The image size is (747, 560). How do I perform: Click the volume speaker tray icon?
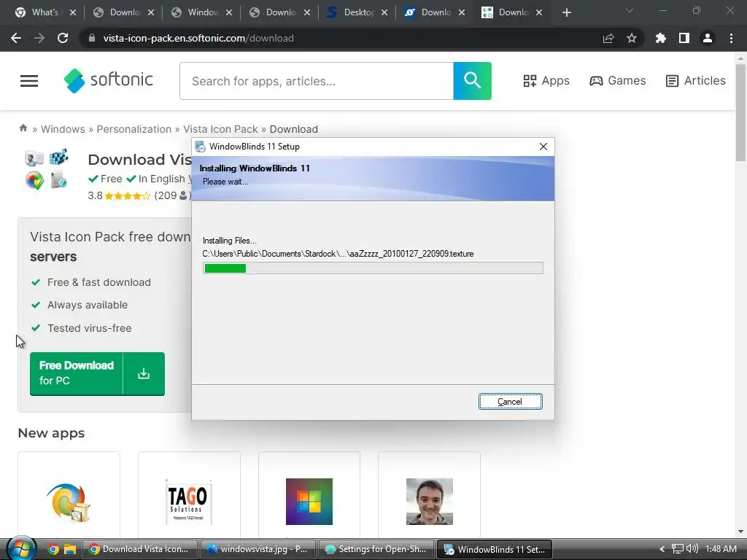pos(692,549)
